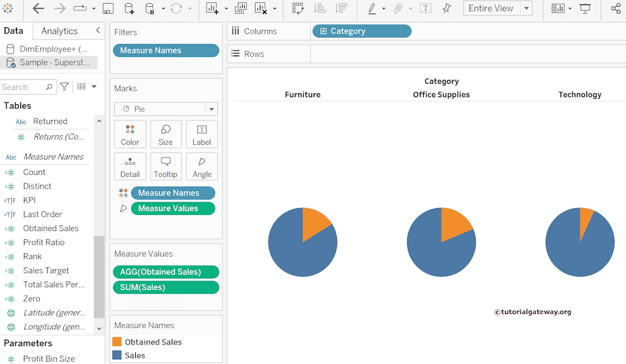The height and width of the screenshot is (364, 626).
Task: Open the Size marks card
Action: [166, 134]
